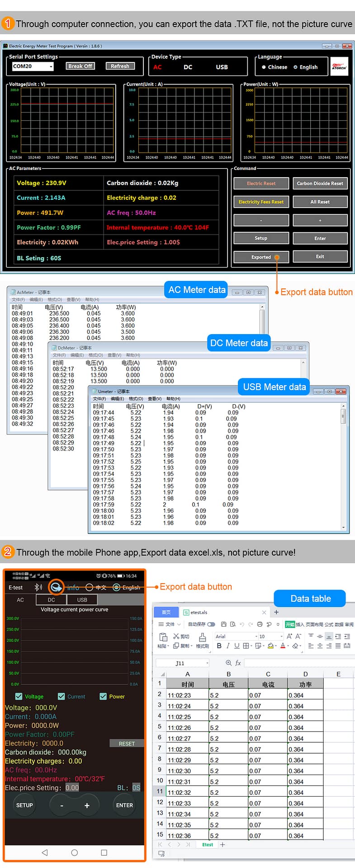
Task: Click the format painter brush icon
Action: point(203,637)
